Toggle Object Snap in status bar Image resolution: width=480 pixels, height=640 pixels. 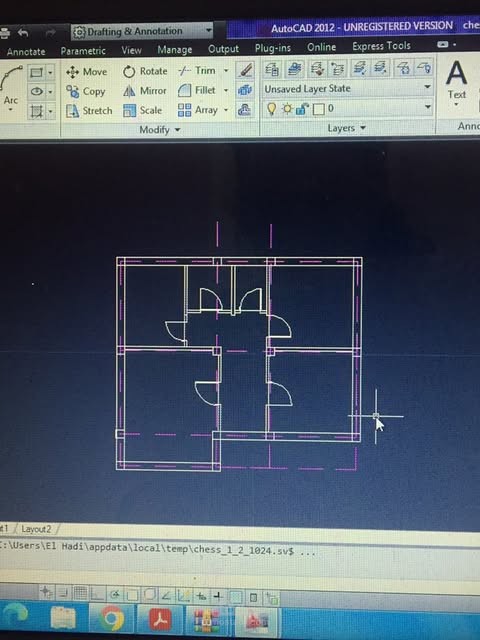(132, 596)
